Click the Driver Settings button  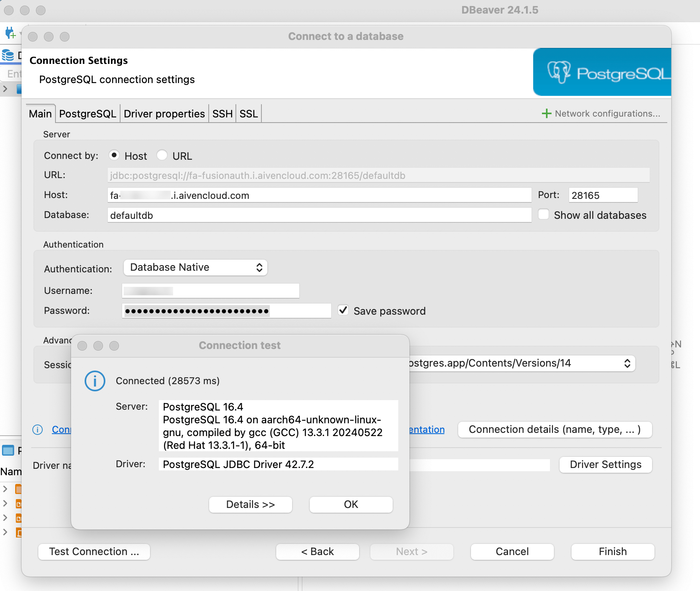coord(605,465)
